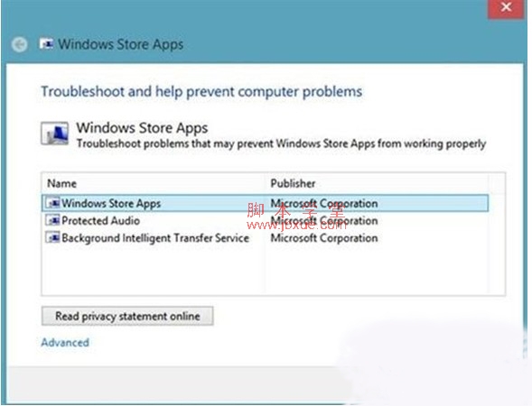Click Microsoft Corporation in Protected Audio row
This screenshot has width=532, height=406.
(x=324, y=220)
